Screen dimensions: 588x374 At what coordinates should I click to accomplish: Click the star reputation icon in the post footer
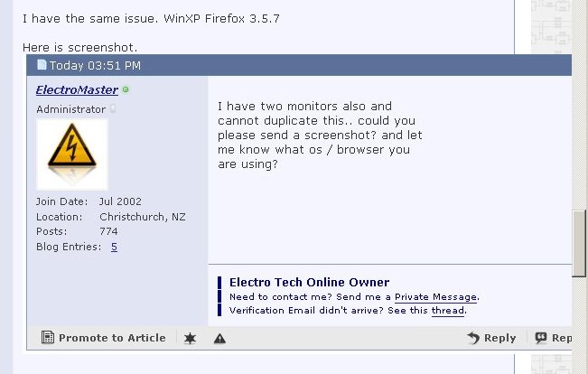[x=190, y=339]
